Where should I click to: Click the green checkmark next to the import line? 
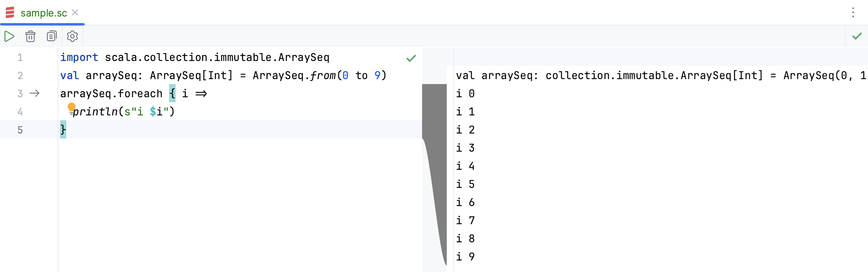411,58
